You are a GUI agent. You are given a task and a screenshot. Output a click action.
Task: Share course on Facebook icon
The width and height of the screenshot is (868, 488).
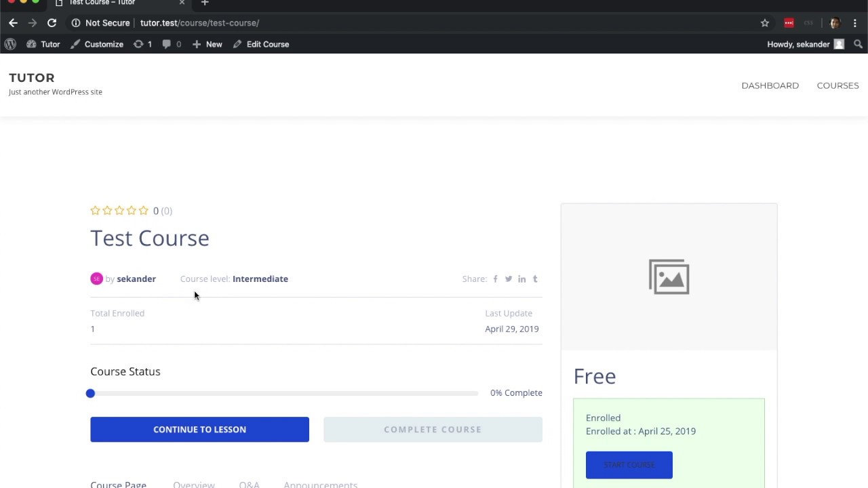495,279
